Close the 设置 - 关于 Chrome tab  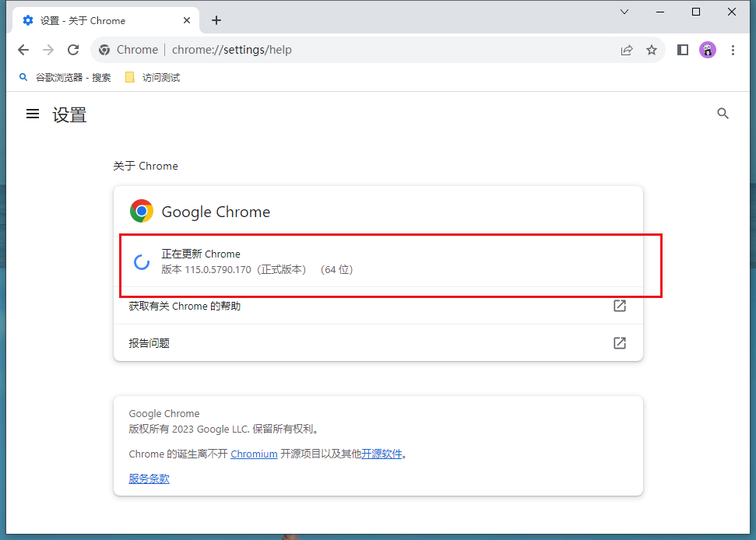[x=187, y=20]
